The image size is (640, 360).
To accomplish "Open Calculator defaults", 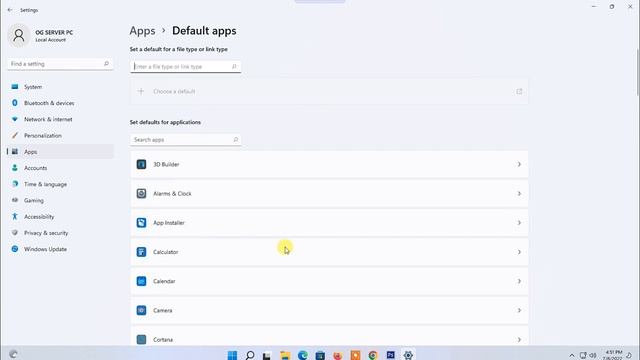I will (x=329, y=252).
